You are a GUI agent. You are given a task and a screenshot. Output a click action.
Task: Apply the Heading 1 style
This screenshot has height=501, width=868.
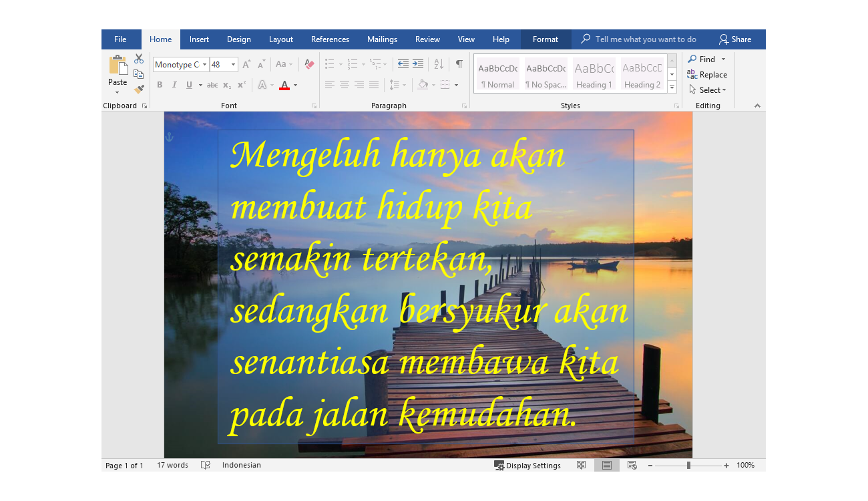tap(594, 74)
